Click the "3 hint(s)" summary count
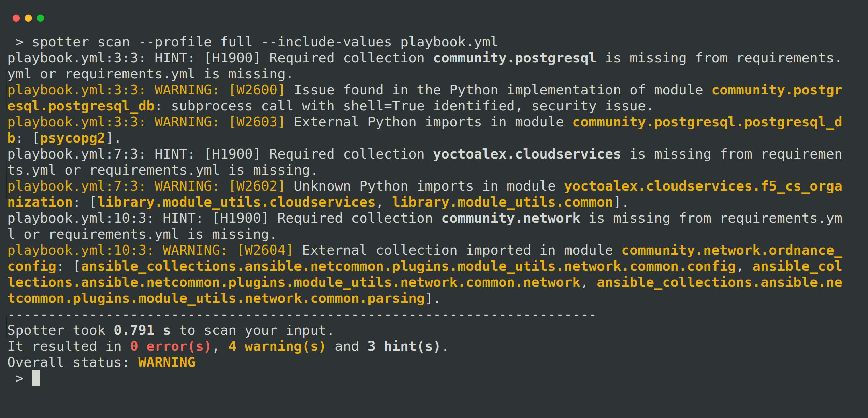868x418 pixels. (x=404, y=346)
